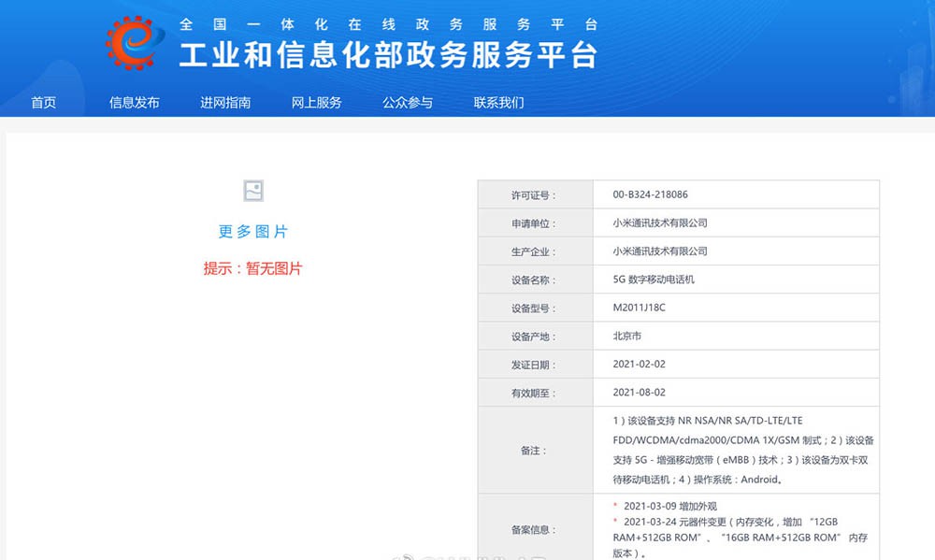935x560 pixels.
Task: Select license number 00-B324-218086
Action: click(650, 194)
